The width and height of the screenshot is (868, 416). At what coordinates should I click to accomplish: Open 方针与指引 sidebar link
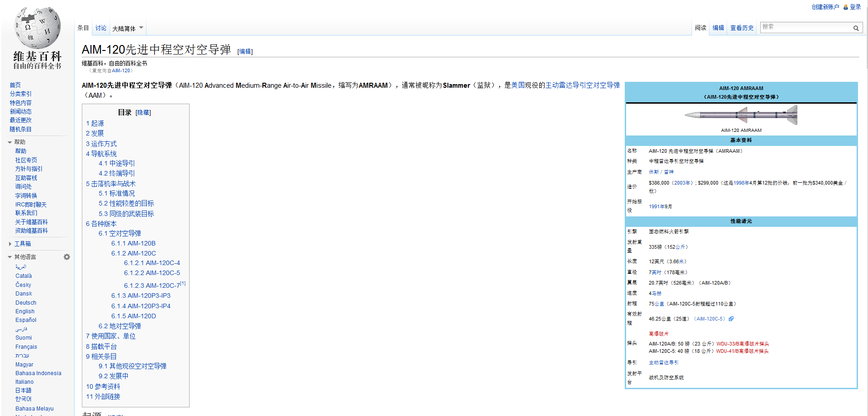[x=29, y=169]
